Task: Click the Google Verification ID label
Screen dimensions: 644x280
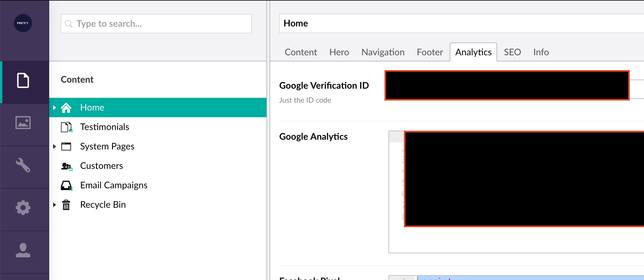Action: tap(324, 86)
